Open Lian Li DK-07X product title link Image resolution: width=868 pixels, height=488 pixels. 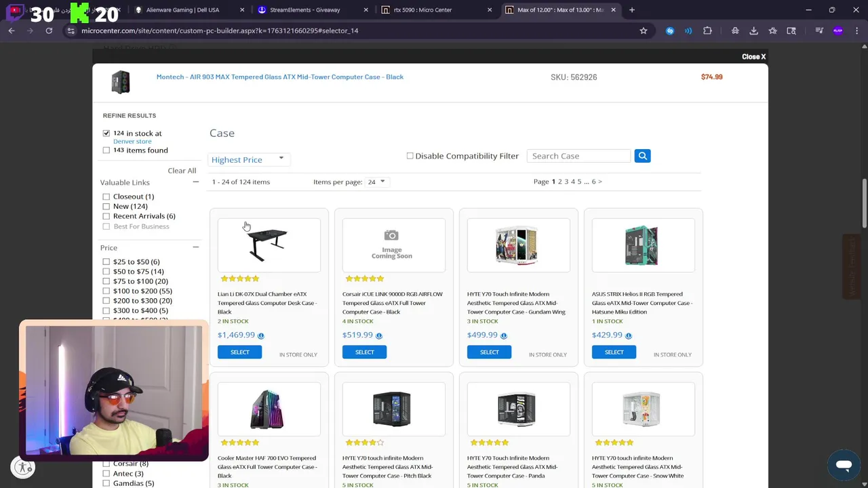[x=267, y=303]
